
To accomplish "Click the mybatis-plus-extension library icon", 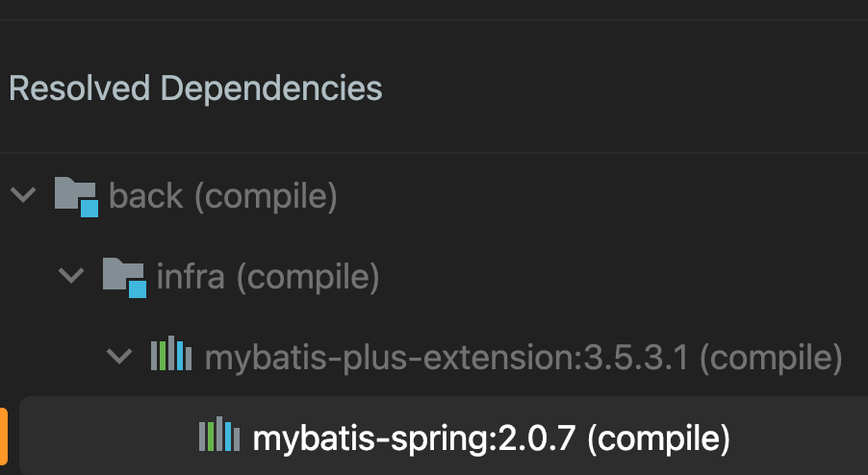I will tap(171, 357).
